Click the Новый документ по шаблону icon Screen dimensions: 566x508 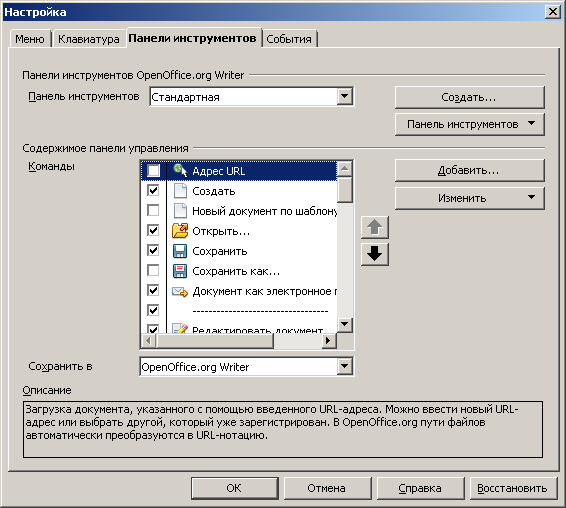pyautogui.click(x=180, y=210)
